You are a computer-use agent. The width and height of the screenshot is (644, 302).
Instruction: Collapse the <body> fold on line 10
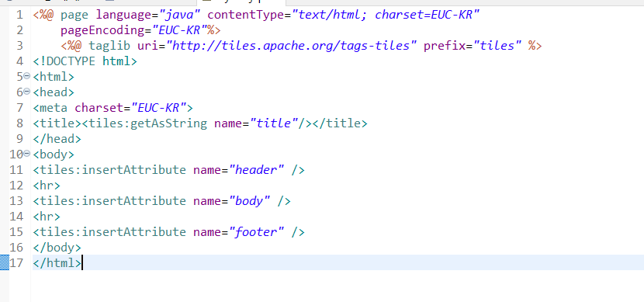(27, 154)
